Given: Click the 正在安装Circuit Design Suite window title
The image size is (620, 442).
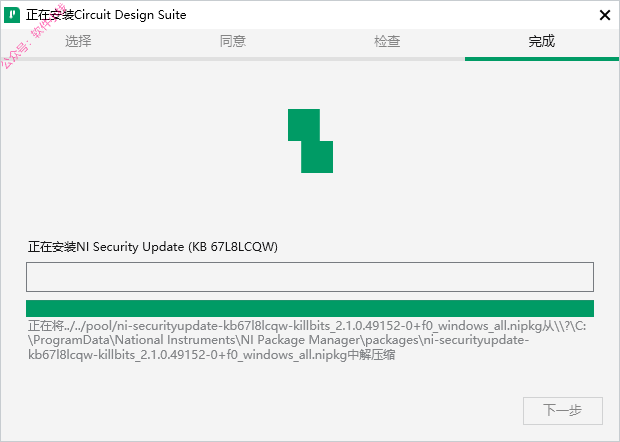Looking at the screenshot, I should 106,15.
